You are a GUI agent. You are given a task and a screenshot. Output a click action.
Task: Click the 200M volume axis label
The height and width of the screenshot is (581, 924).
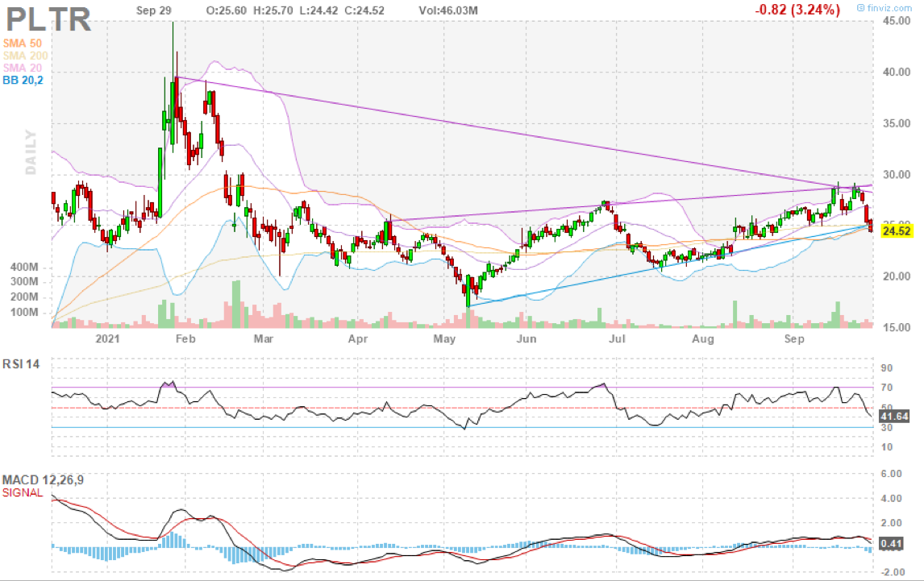point(24,297)
